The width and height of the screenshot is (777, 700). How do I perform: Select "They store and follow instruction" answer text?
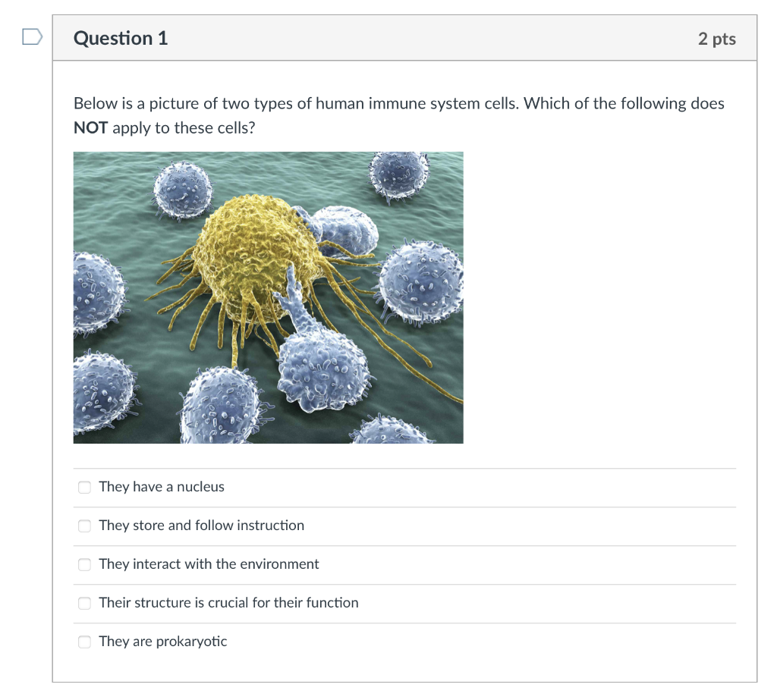click(200, 526)
